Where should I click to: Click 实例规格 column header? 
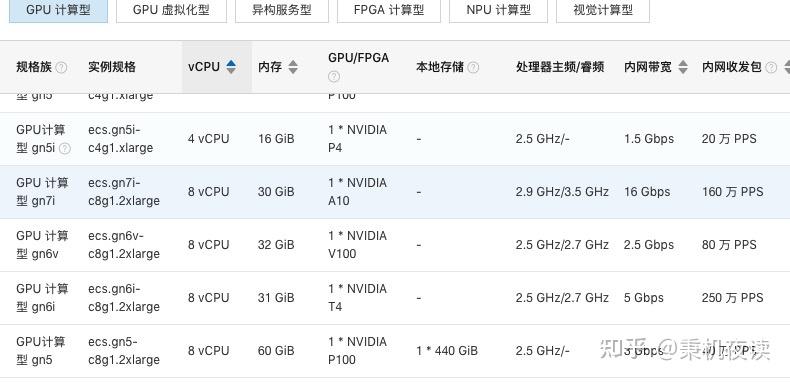112,67
